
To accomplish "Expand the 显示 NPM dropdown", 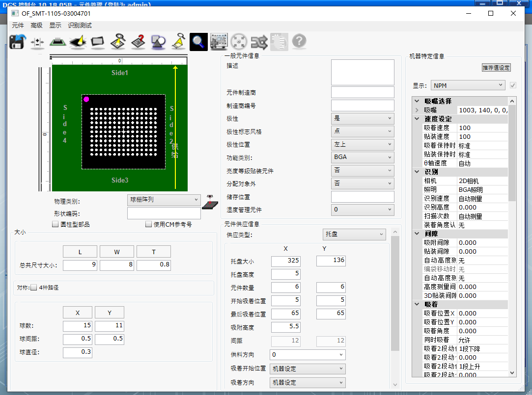I will click(468, 85).
